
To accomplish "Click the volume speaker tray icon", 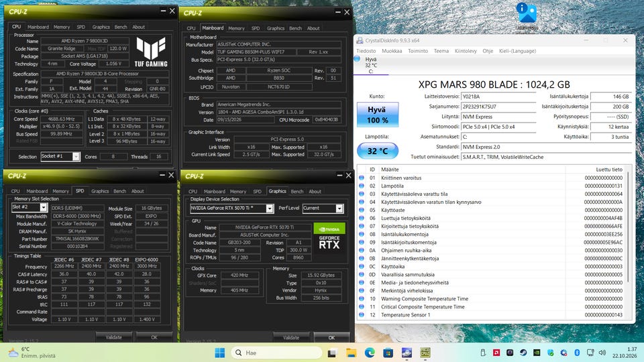I will [x=602, y=353].
